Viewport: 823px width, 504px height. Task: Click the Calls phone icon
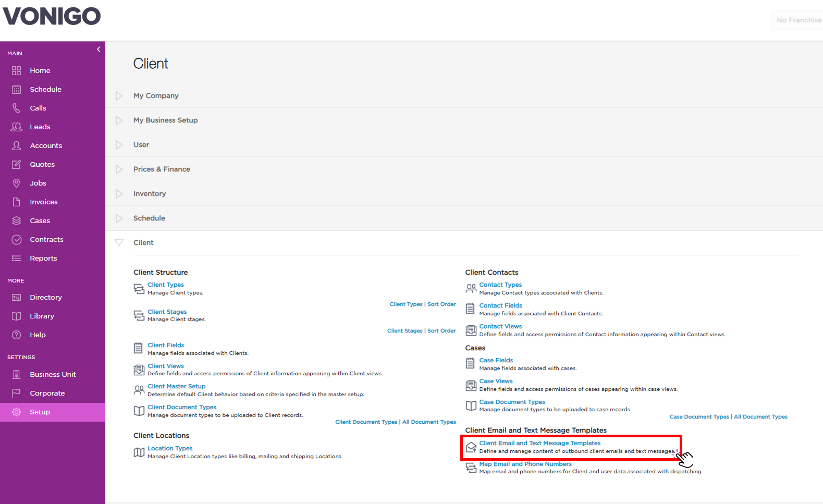point(17,108)
